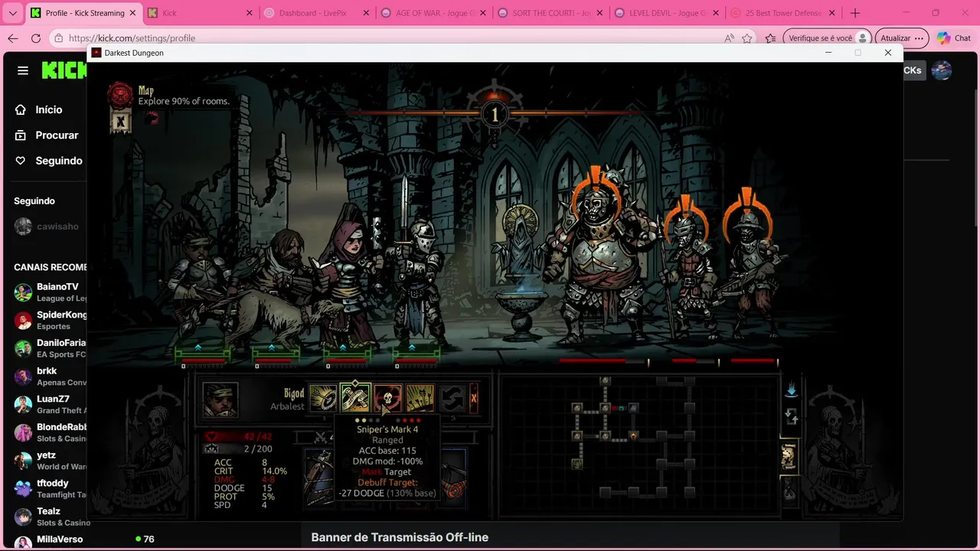Viewport: 980px width, 551px height.
Task: Click the Atualizar update button
Action: point(902,38)
